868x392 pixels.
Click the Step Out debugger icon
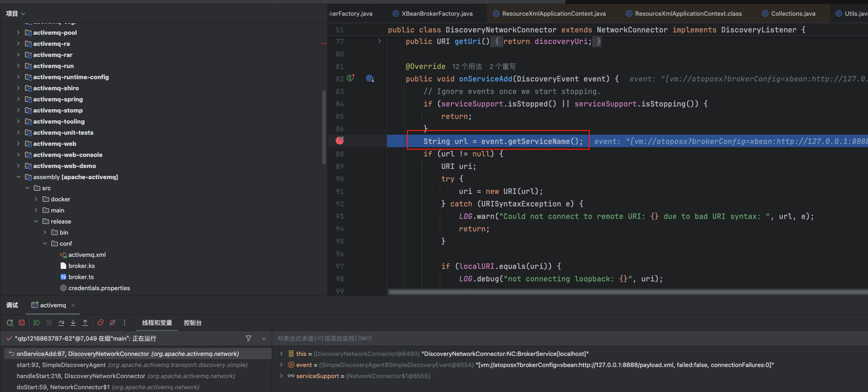coord(85,323)
